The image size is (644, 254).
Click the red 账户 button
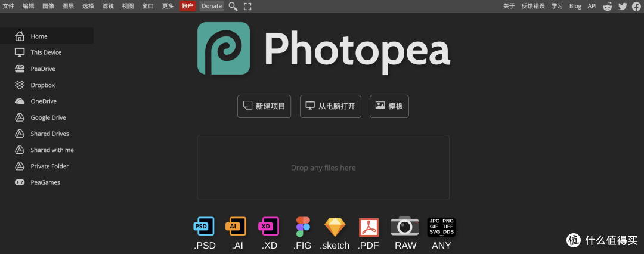click(x=188, y=6)
